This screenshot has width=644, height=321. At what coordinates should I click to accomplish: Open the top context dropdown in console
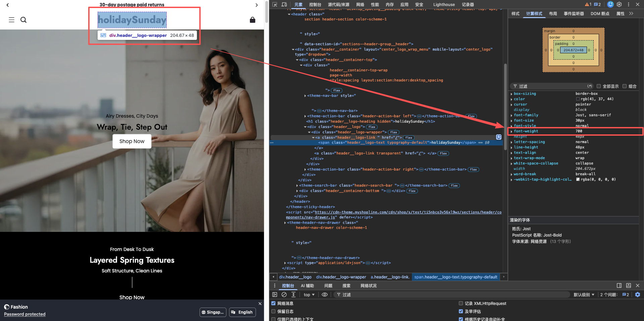(x=309, y=295)
